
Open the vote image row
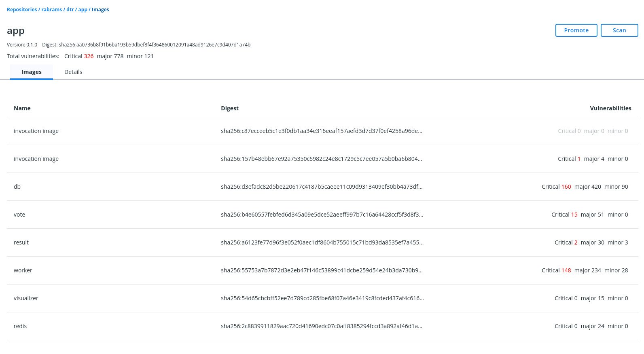point(19,215)
